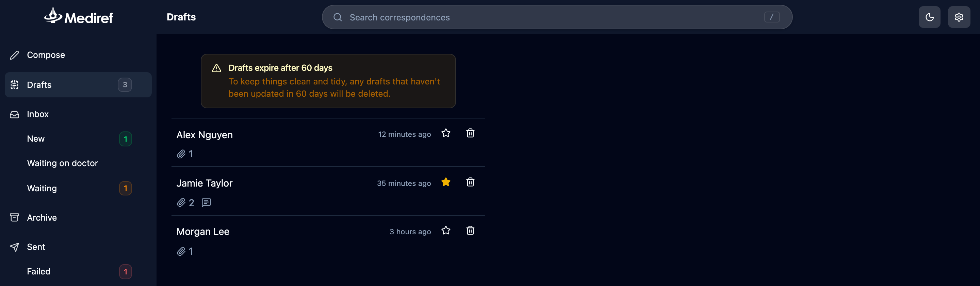This screenshot has width=980, height=286.
Task: Star the Alex Nguyen draft
Action: pos(445,133)
